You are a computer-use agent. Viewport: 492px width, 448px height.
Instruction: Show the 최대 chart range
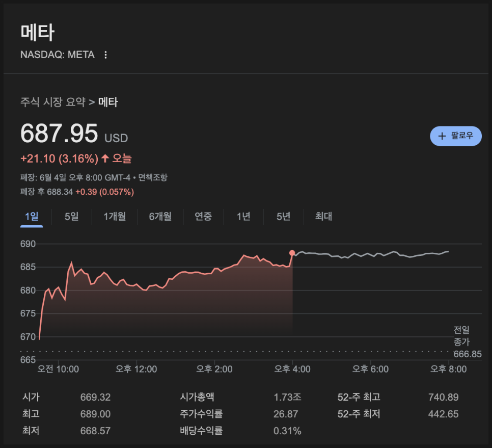coord(323,216)
